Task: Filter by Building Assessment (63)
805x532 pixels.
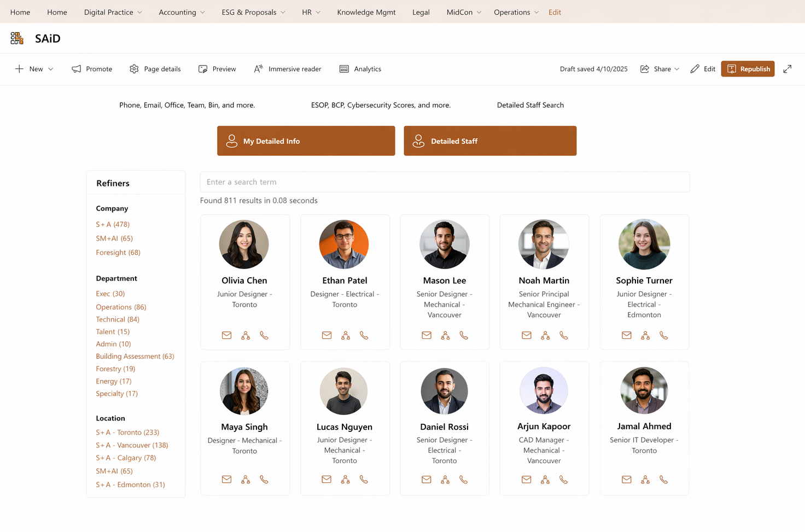Action: (135, 356)
